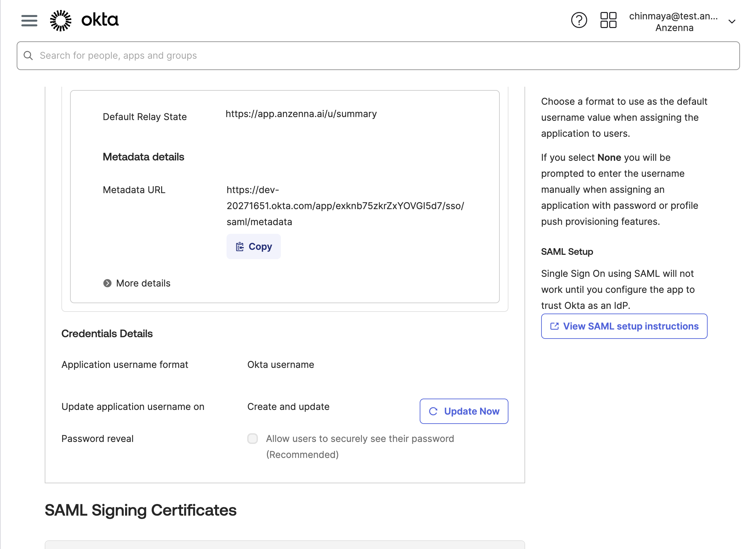Copy the Metadata URL
756x549 pixels.
254,247
